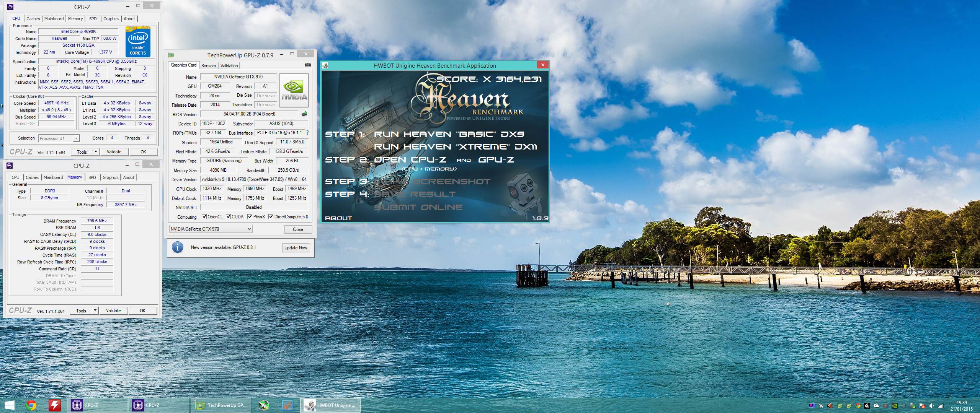
Task: Click GPU-Z link in Heaven step 2
Action: click(496, 160)
